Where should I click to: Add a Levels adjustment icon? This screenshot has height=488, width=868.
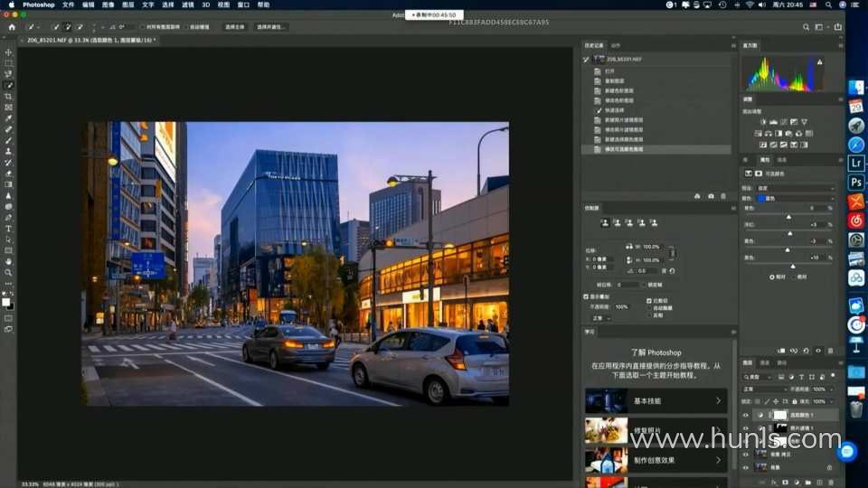click(x=773, y=122)
